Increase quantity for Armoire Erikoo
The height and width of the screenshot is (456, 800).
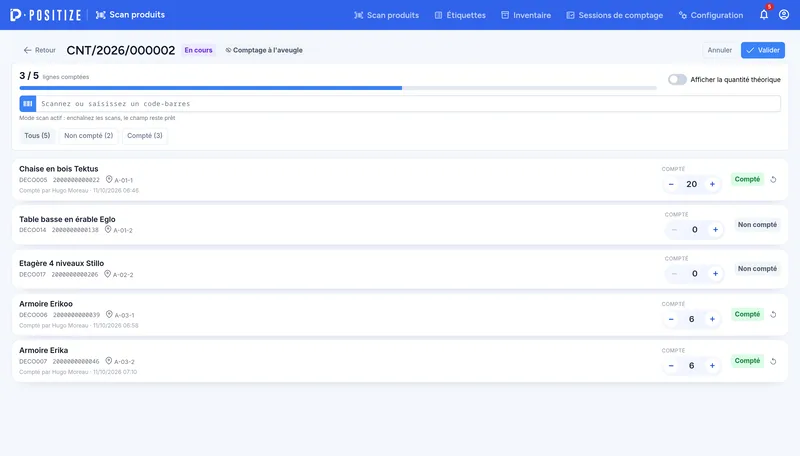712,319
